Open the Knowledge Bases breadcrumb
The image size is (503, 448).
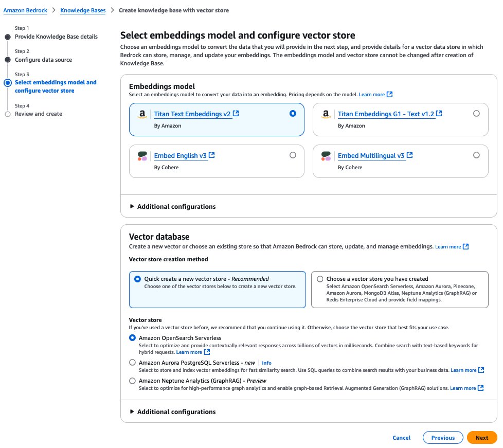[x=83, y=10]
